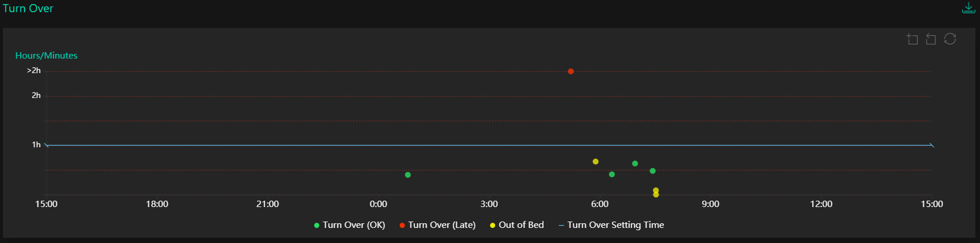Click the circular-arrows restore chart icon
980x243 pixels.
[x=950, y=39]
